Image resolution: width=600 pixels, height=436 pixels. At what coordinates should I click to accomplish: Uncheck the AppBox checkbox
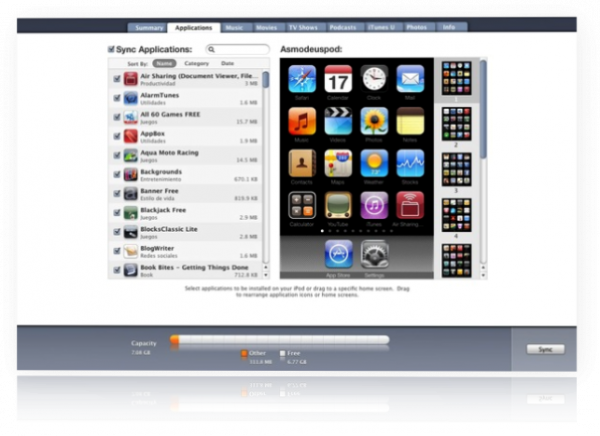click(x=117, y=136)
